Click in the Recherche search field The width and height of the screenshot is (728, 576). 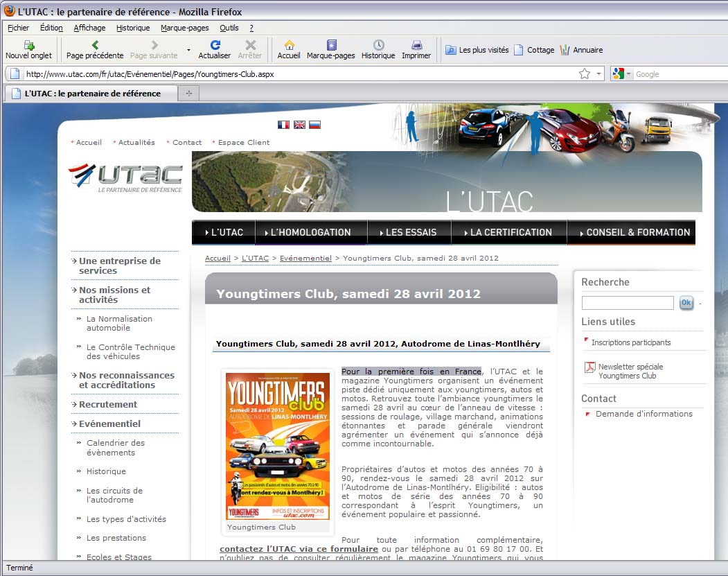(628, 303)
